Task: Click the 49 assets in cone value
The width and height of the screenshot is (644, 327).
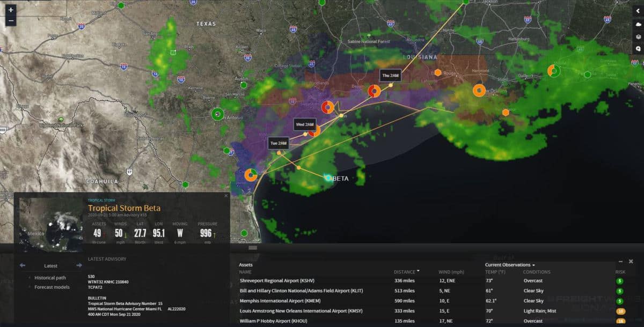Action: pyautogui.click(x=97, y=233)
